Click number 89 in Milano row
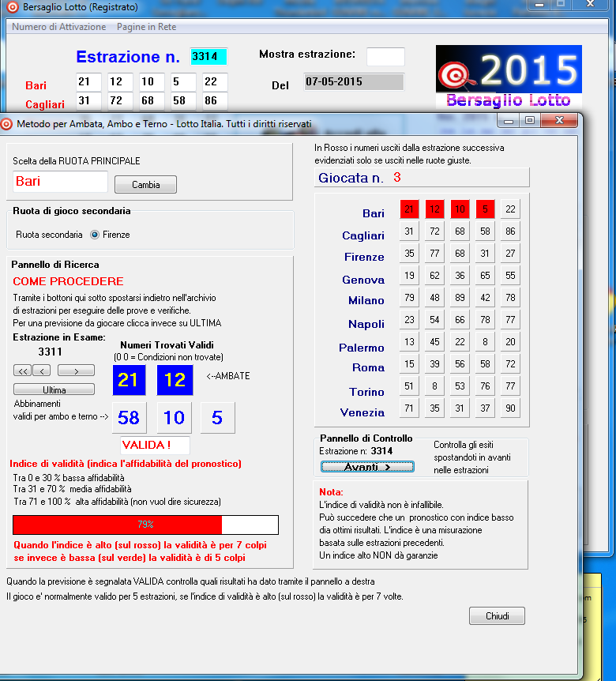 460,298
